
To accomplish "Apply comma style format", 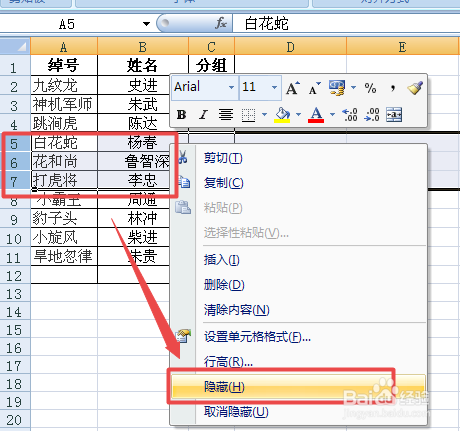I will (393, 88).
